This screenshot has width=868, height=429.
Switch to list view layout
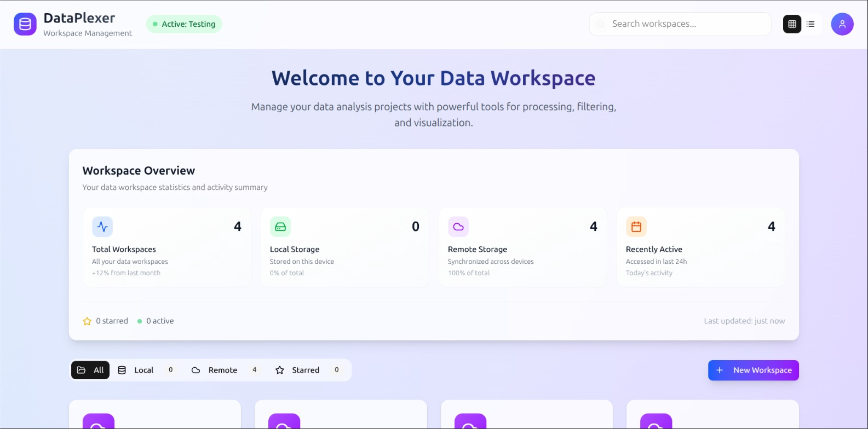click(810, 24)
